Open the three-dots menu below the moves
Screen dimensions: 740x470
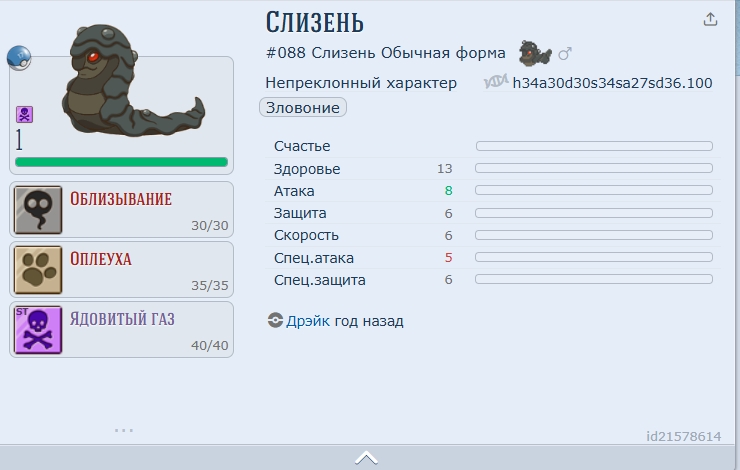(123, 430)
